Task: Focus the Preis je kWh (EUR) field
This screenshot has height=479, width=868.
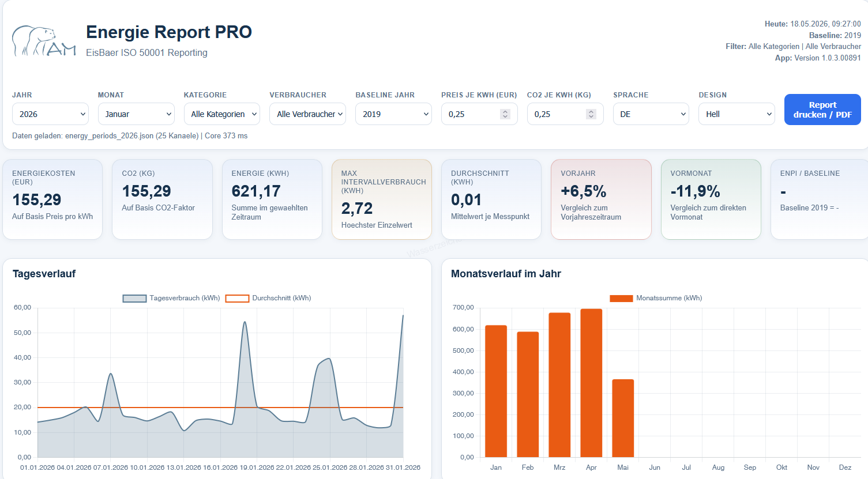Action: click(479, 114)
